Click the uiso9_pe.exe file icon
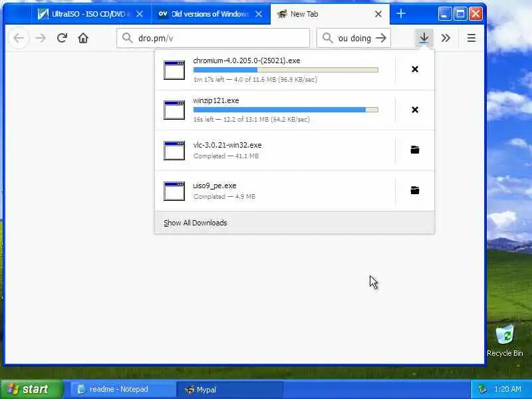Screen dimensions: 532x399 pos(174,191)
